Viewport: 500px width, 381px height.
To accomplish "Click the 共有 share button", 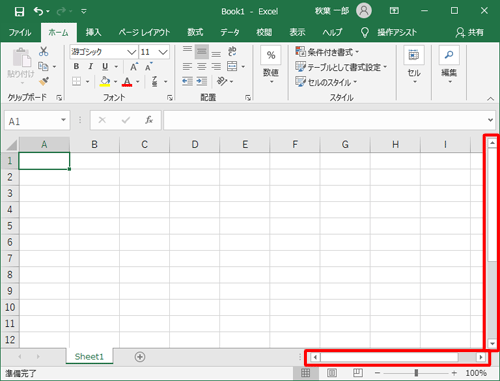I will tap(470, 32).
